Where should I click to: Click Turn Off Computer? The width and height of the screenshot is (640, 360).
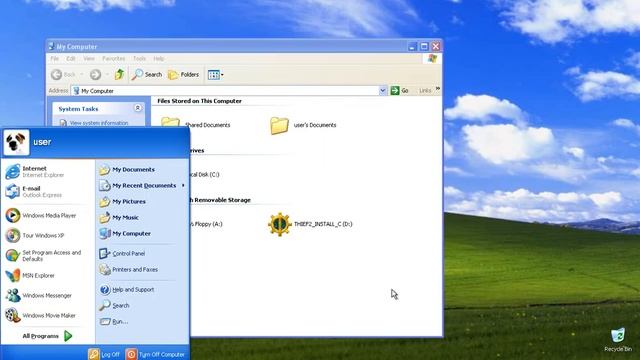point(156,354)
